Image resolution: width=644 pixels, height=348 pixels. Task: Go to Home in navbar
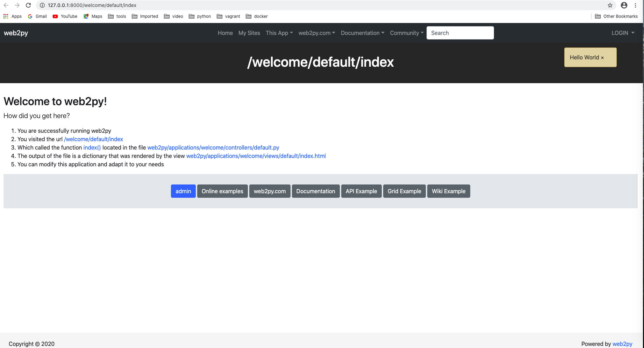point(225,33)
